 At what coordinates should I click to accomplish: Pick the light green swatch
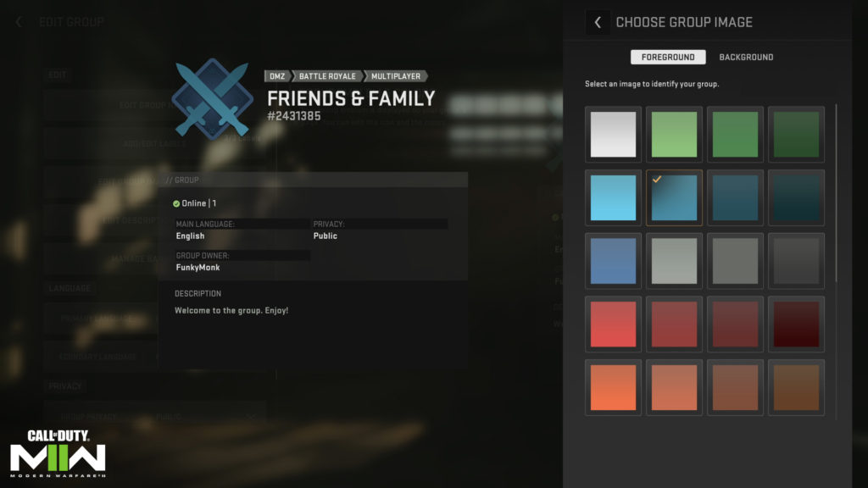click(x=674, y=134)
